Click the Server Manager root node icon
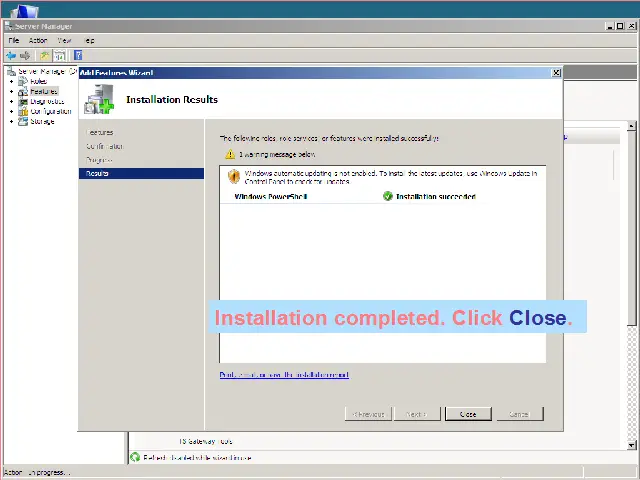The width and height of the screenshot is (640, 480). [11, 71]
